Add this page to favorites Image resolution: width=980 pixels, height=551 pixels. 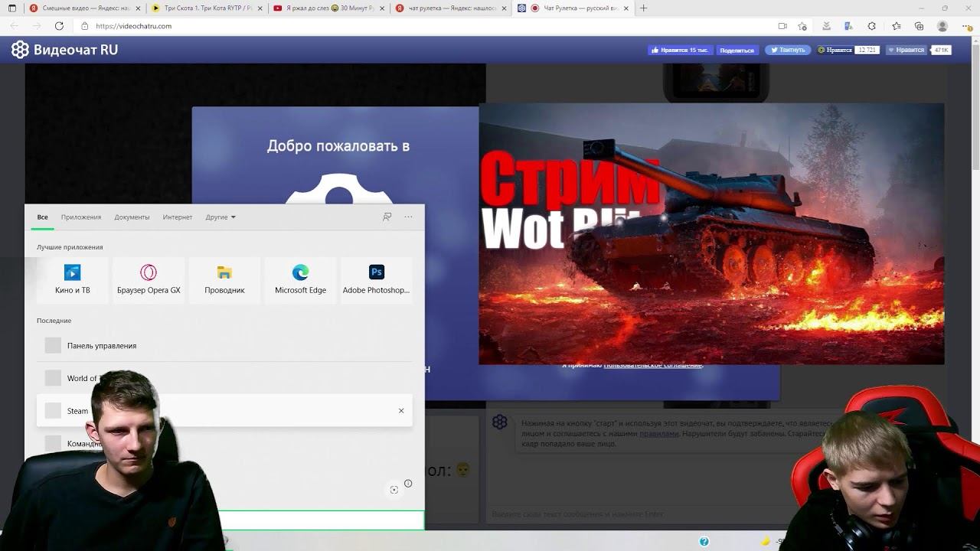click(x=802, y=26)
